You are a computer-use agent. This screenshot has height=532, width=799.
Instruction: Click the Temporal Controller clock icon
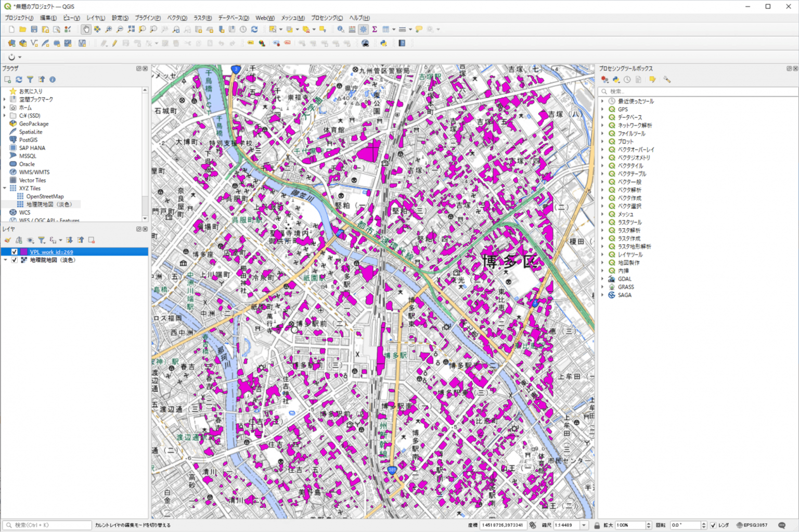pos(243,30)
